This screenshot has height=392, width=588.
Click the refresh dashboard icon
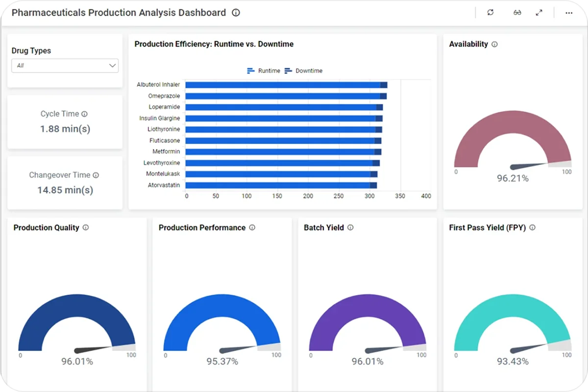coord(490,13)
